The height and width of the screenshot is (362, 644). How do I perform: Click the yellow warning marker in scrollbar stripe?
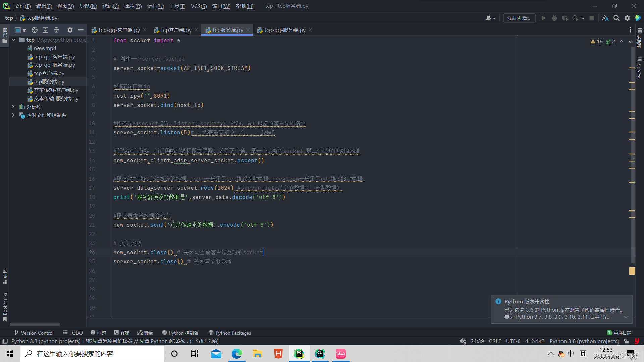click(632, 271)
